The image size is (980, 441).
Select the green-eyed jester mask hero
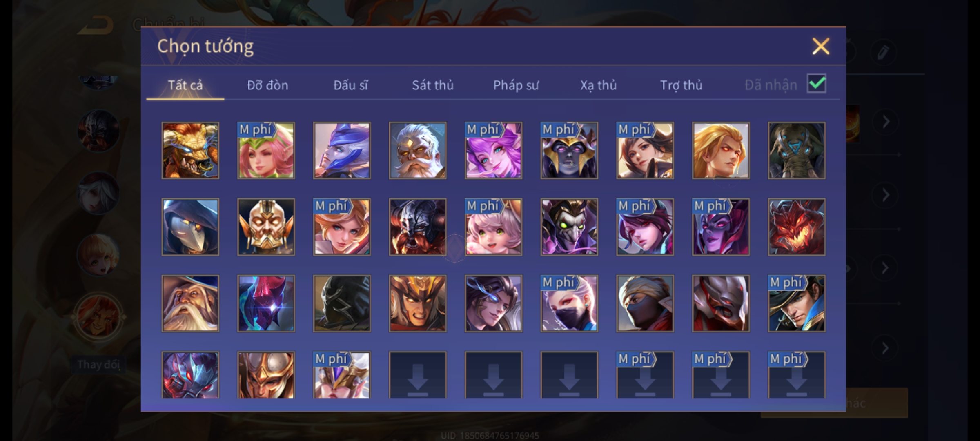click(569, 227)
